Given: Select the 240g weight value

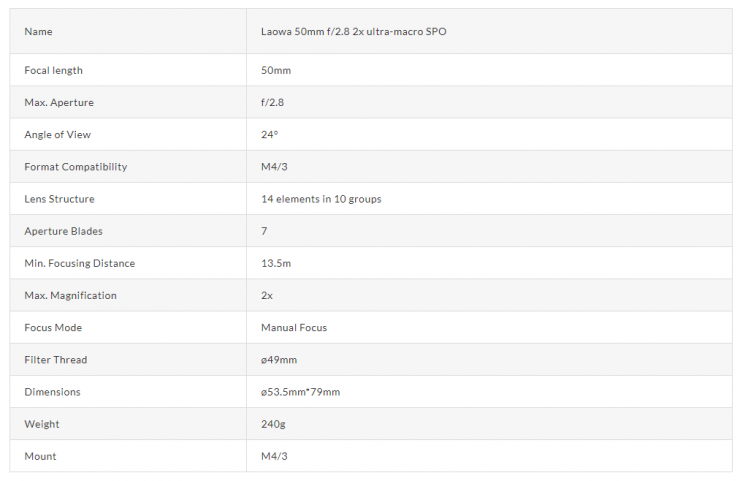Looking at the screenshot, I should pos(271,424).
